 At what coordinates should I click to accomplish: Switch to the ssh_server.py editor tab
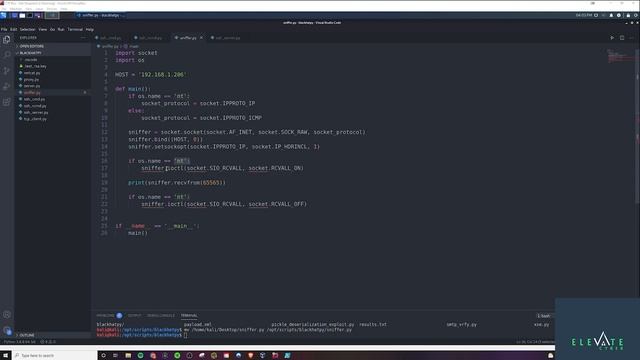(228, 38)
